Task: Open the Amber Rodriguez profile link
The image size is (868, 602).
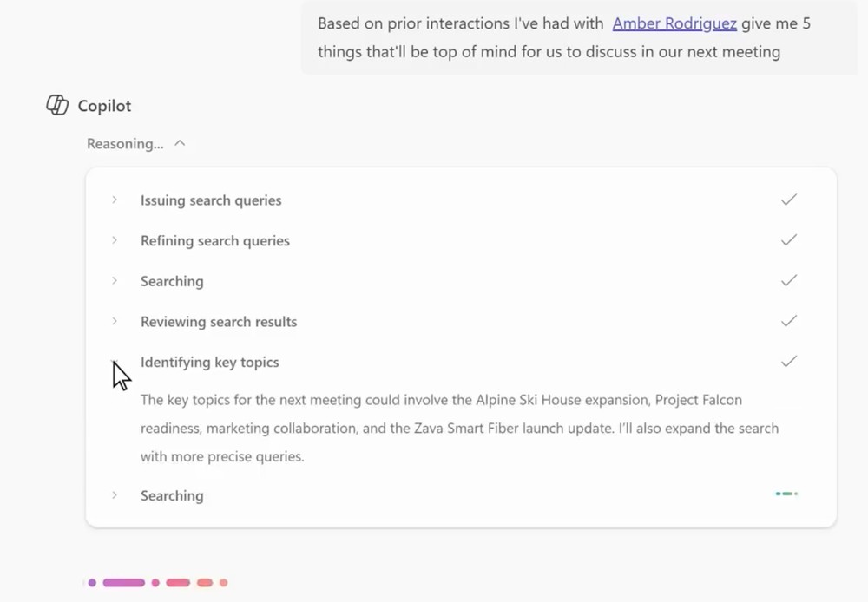Action: (x=674, y=23)
